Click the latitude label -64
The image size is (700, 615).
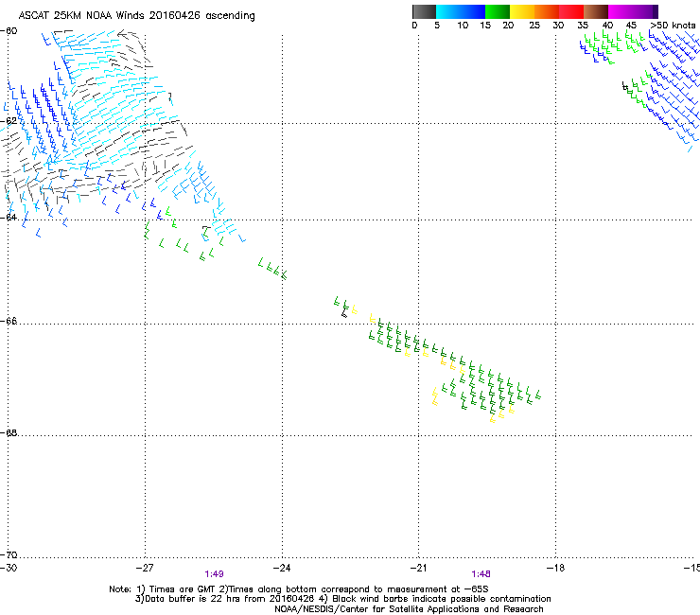pyautogui.click(x=9, y=218)
